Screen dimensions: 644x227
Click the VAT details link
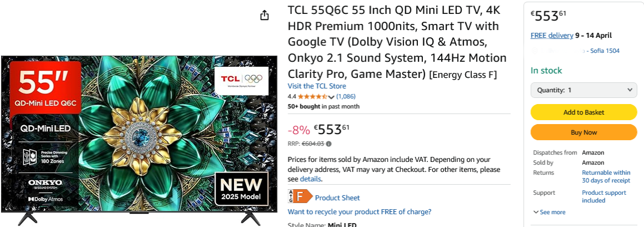(x=310, y=179)
